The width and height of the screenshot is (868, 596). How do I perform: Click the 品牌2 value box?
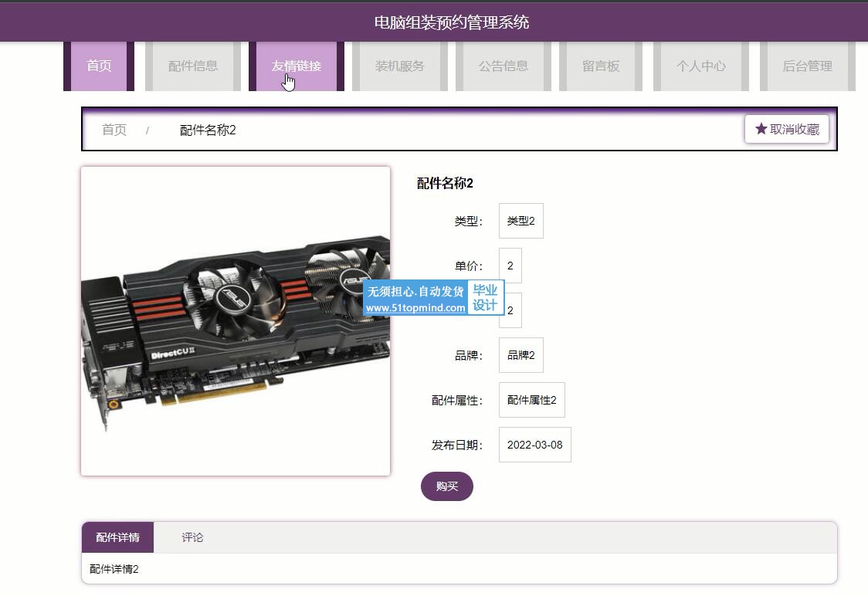tap(521, 355)
